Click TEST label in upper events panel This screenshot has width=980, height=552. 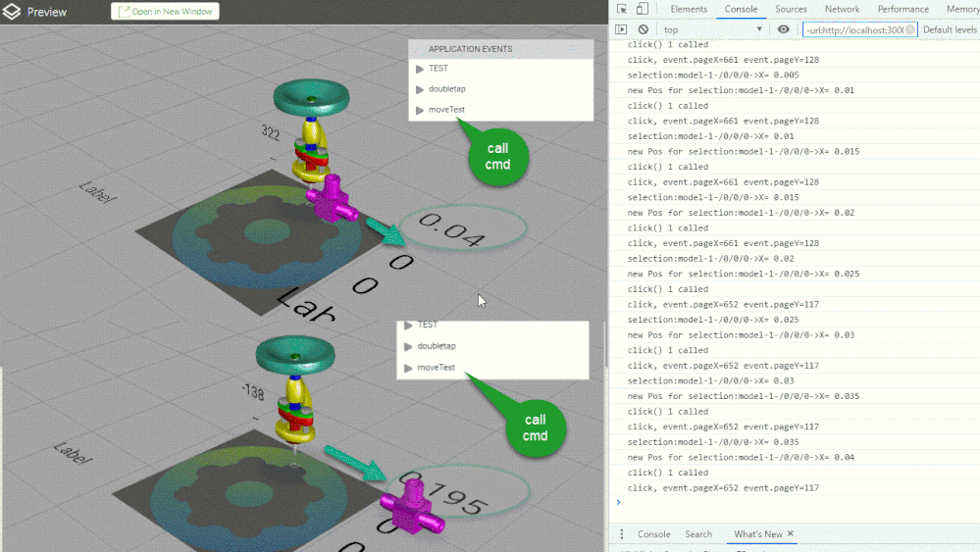tap(438, 68)
